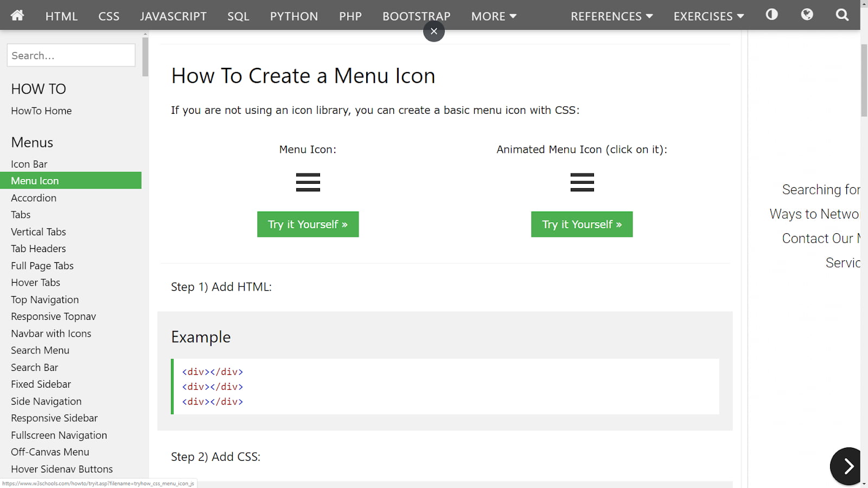Toggle the Animated Menu Icon
The width and height of the screenshot is (868, 488).
(582, 183)
